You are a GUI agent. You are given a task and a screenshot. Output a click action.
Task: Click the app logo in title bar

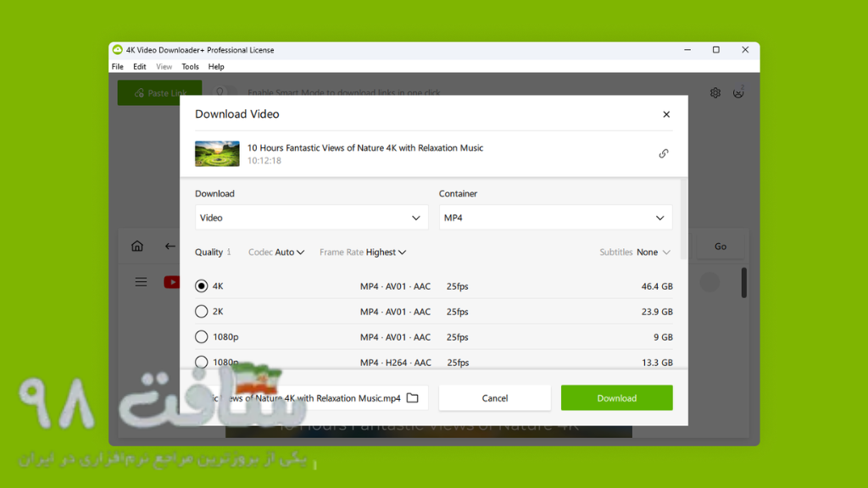[117, 50]
